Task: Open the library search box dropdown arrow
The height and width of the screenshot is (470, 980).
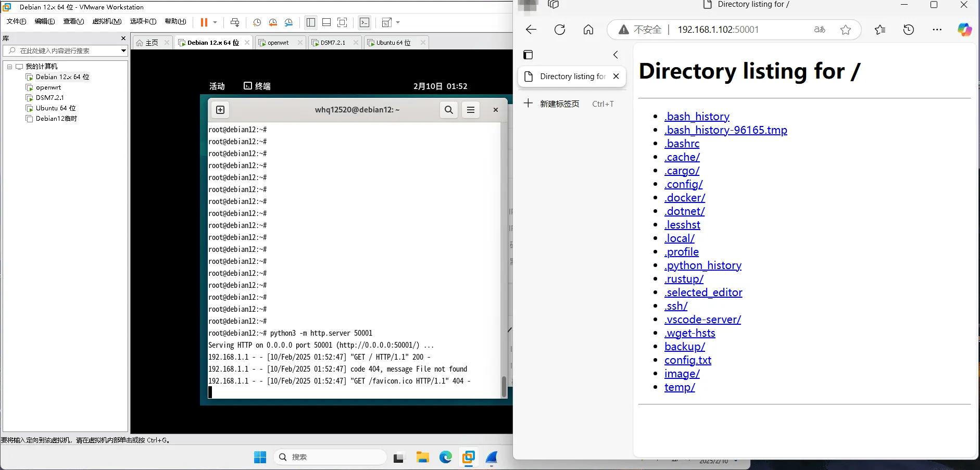Action: (123, 50)
